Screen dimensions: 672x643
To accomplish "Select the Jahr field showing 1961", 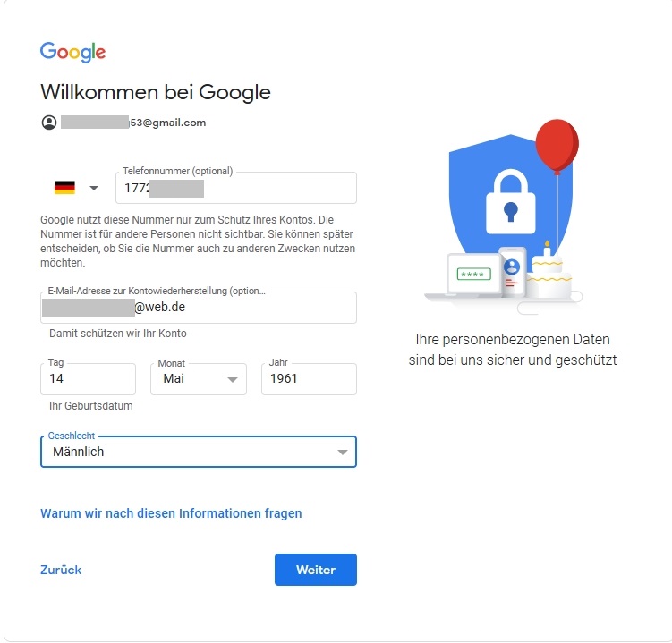I will coord(309,379).
